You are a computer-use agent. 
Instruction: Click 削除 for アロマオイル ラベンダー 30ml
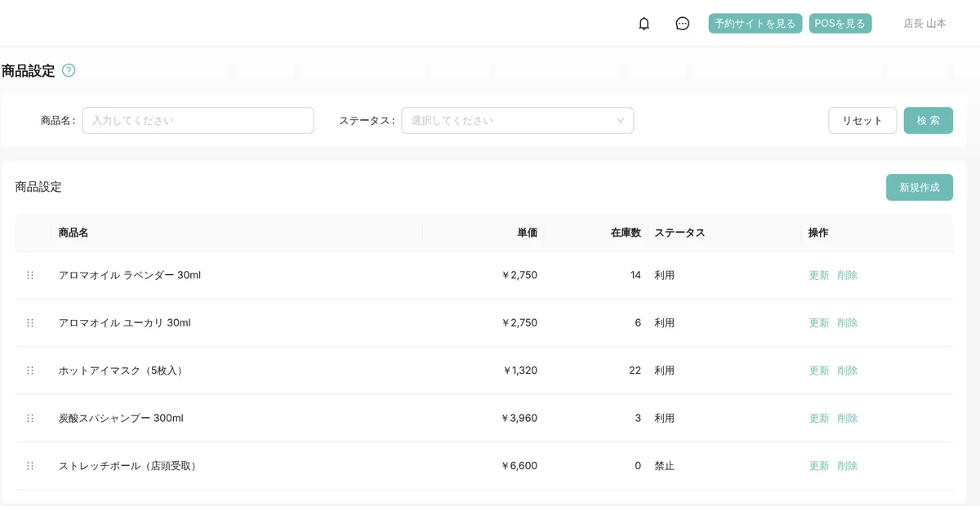(x=848, y=275)
